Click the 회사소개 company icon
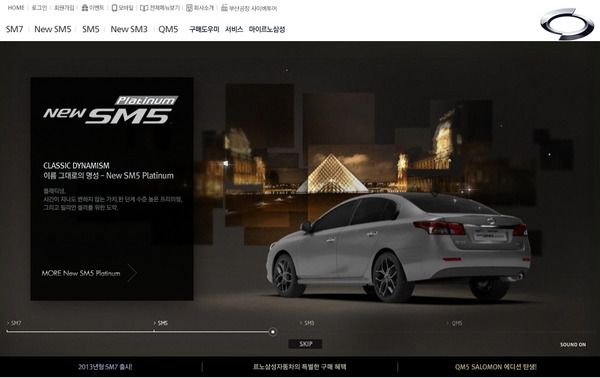 [189, 8]
